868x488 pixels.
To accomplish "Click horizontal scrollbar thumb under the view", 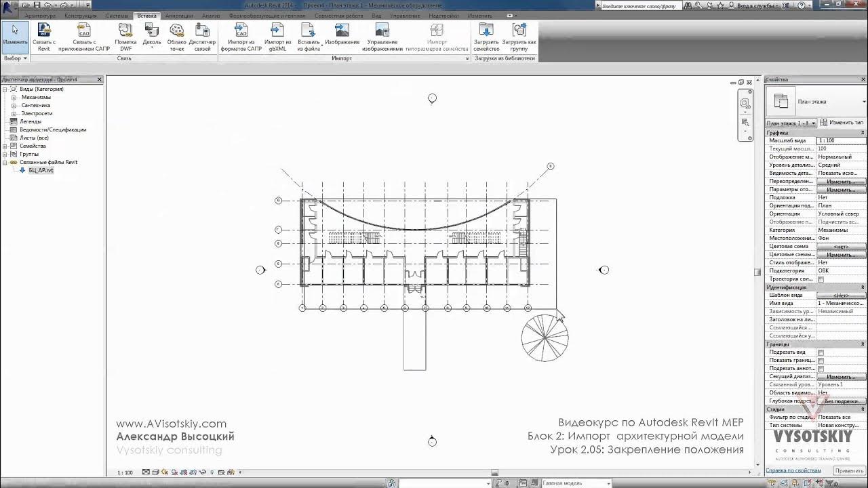I will (x=494, y=472).
